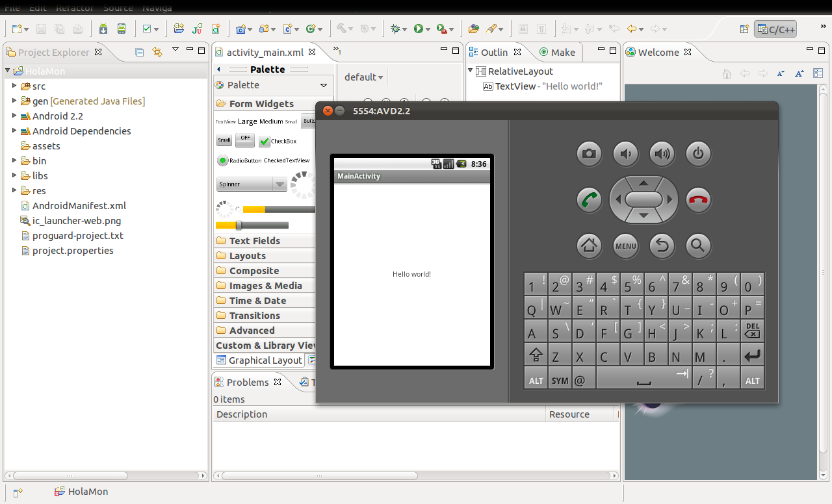Open the Text Fields palette category
This screenshot has height=504, width=832.
[x=254, y=241]
